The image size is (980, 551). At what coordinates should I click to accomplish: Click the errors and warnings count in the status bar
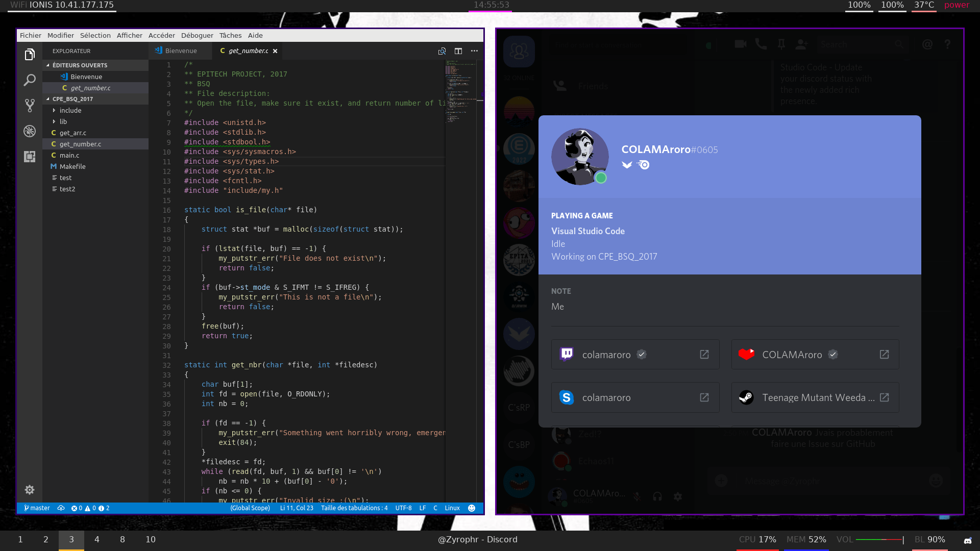click(x=90, y=508)
